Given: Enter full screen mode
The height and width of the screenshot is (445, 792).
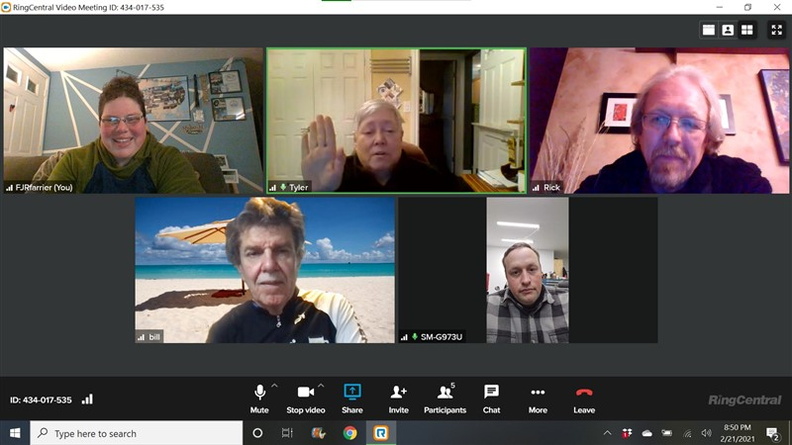Looking at the screenshot, I should [776, 30].
